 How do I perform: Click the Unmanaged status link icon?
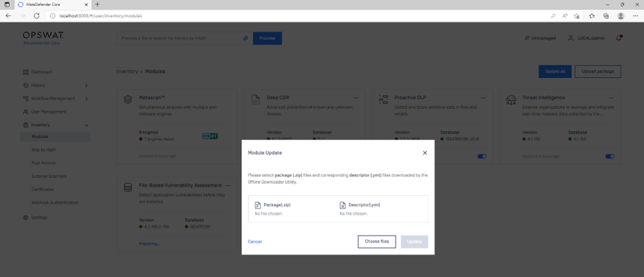(x=527, y=38)
